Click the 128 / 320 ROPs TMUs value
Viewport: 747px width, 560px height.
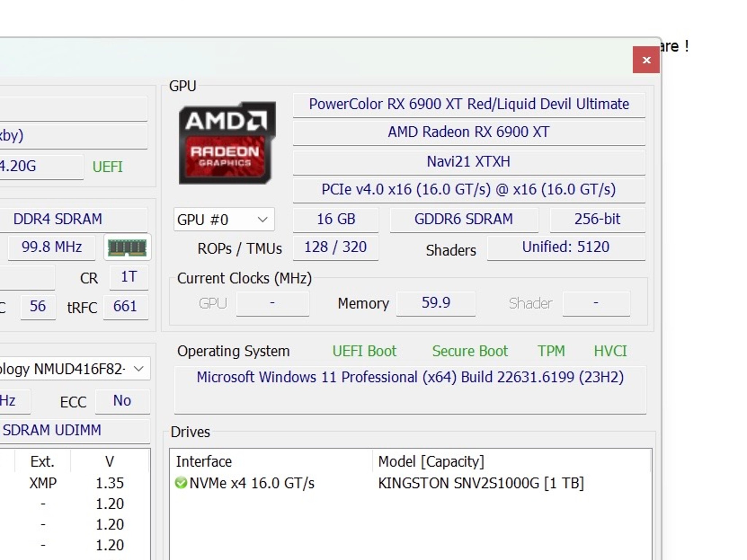point(336,248)
